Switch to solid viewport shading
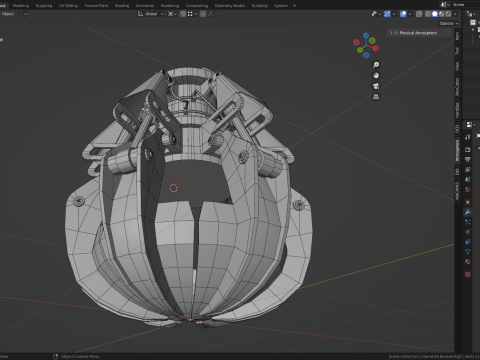The width and height of the screenshot is (480, 360). click(435, 14)
